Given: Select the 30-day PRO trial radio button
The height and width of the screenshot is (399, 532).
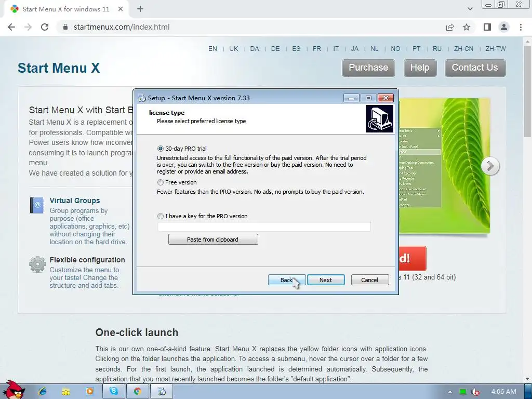Looking at the screenshot, I should pyautogui.click(x=161, y=149).
